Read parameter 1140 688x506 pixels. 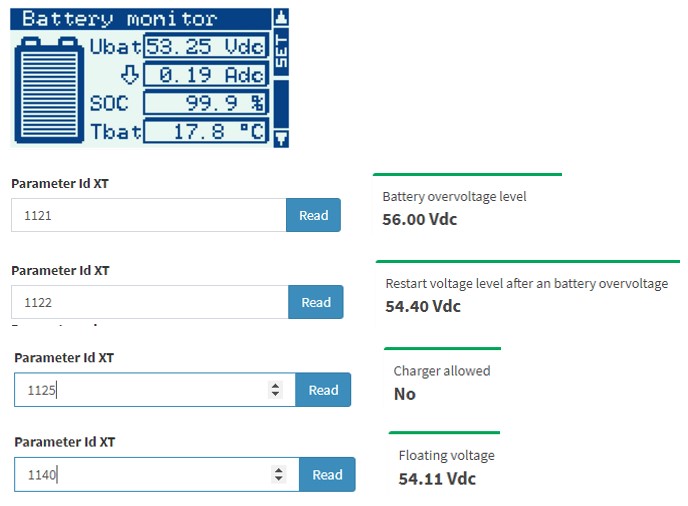pos(327,474)
